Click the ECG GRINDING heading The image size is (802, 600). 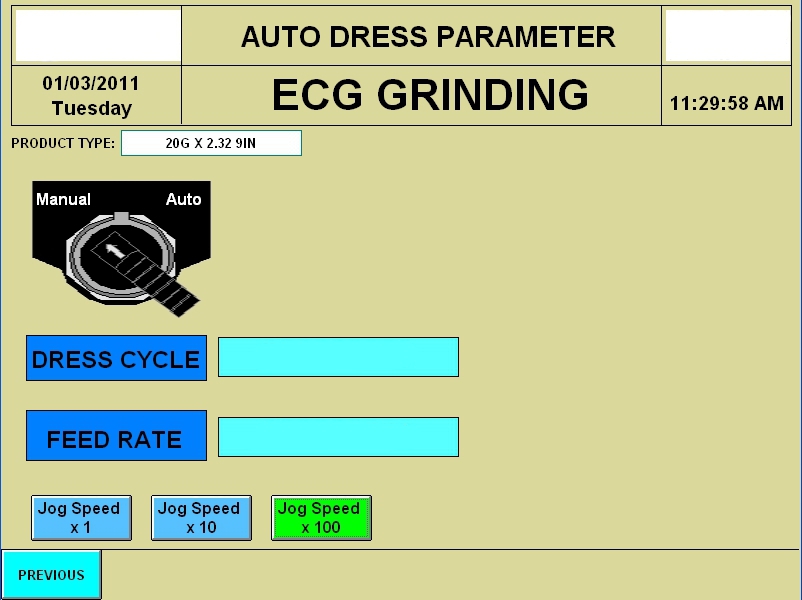(430, 95)
